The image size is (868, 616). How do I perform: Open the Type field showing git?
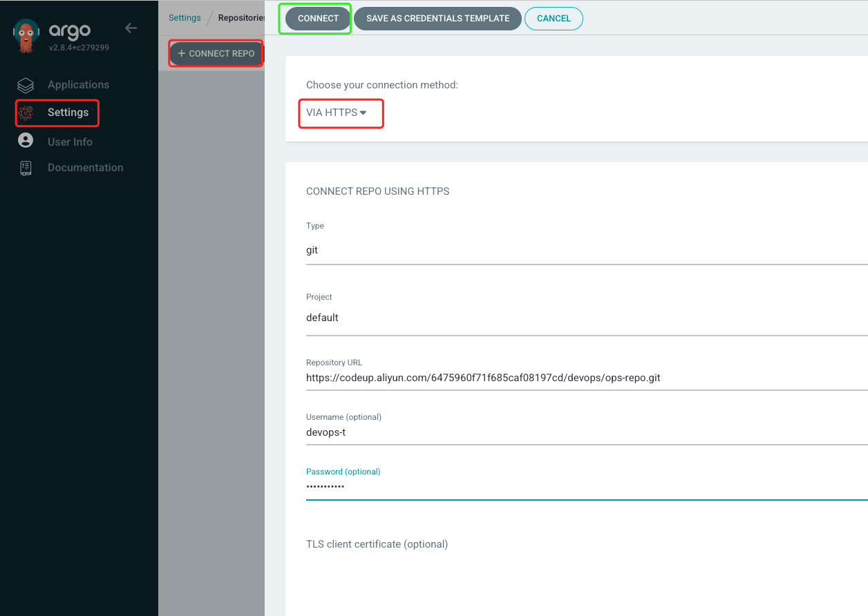click(x=587, y=250)
